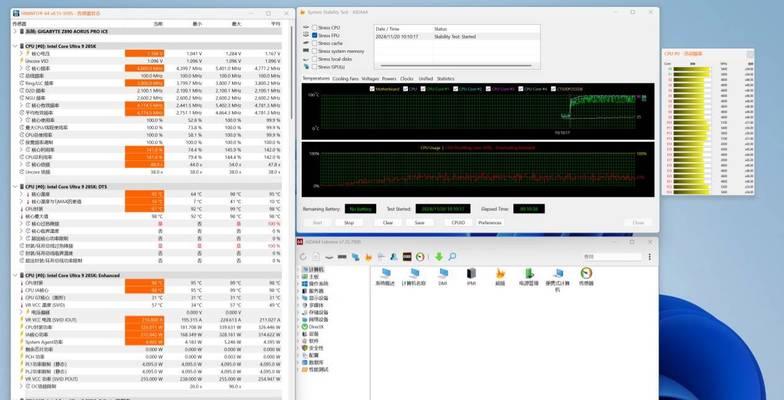Click Stop in System Stability Test

coord(349,222)
